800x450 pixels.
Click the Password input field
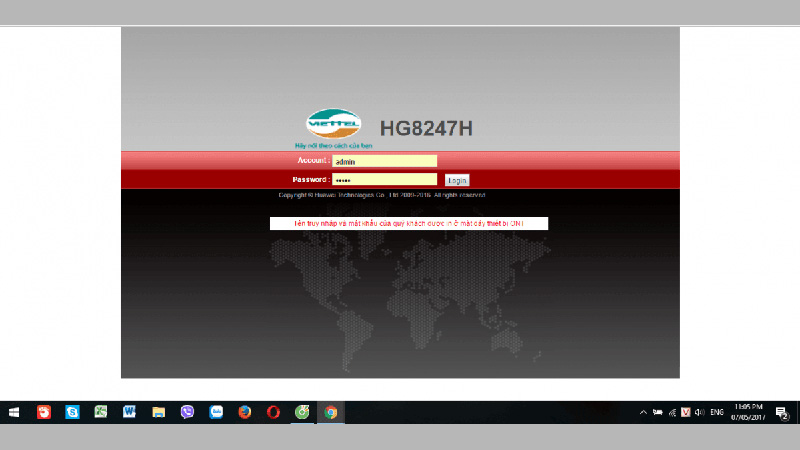pyautogui.click(x=384, y=180)
